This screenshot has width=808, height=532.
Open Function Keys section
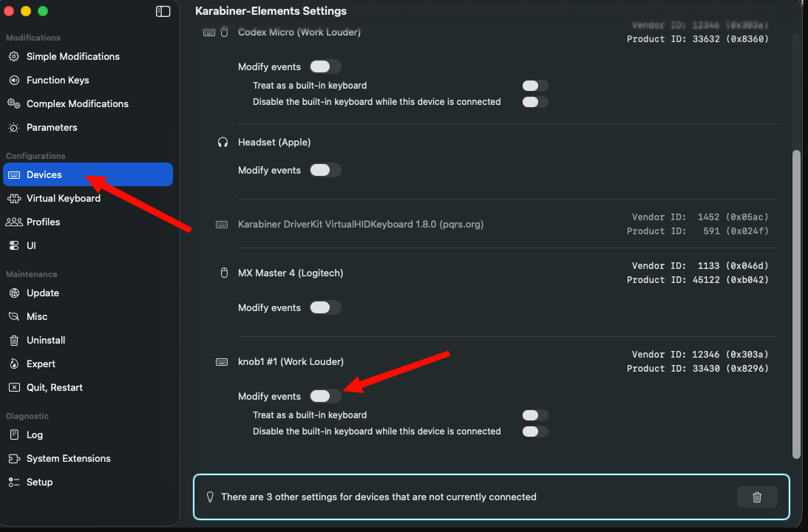click(x=88, y=81)
